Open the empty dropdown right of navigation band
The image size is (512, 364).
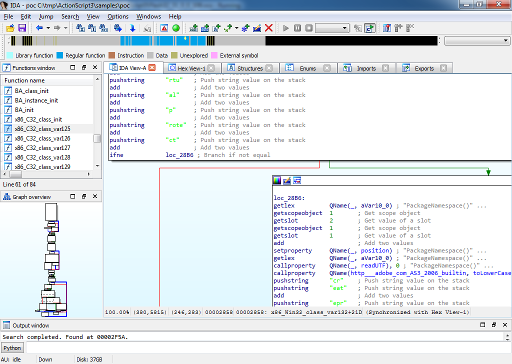(x=477, y=41)
